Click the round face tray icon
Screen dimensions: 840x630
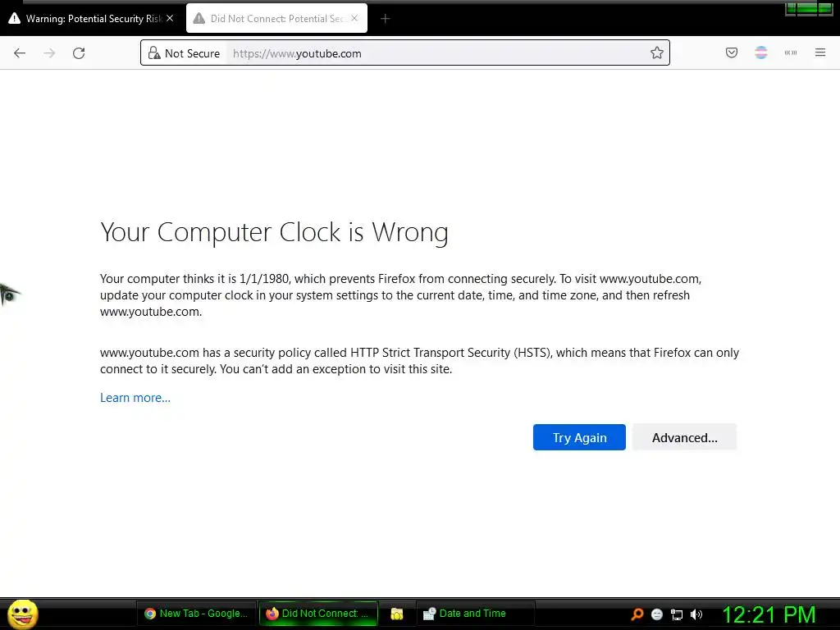657,614
